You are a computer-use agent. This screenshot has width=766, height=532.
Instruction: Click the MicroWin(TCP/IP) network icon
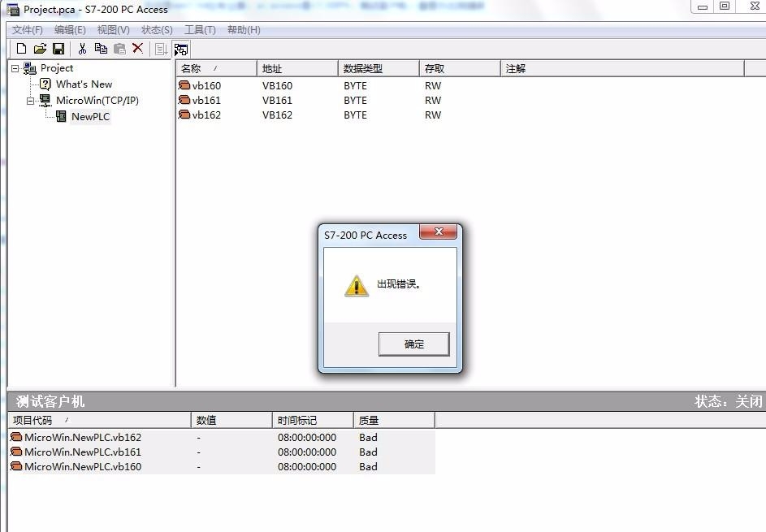click(45, 100)
